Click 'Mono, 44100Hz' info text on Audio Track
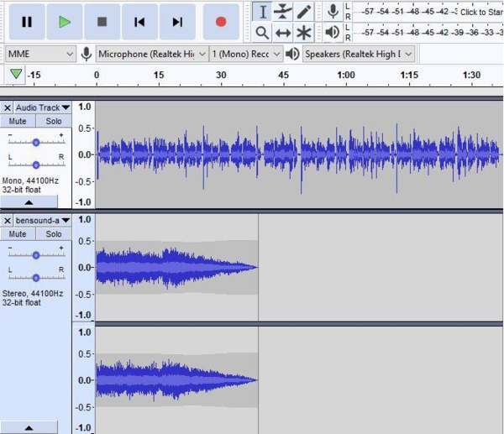 tap(30, 180)
